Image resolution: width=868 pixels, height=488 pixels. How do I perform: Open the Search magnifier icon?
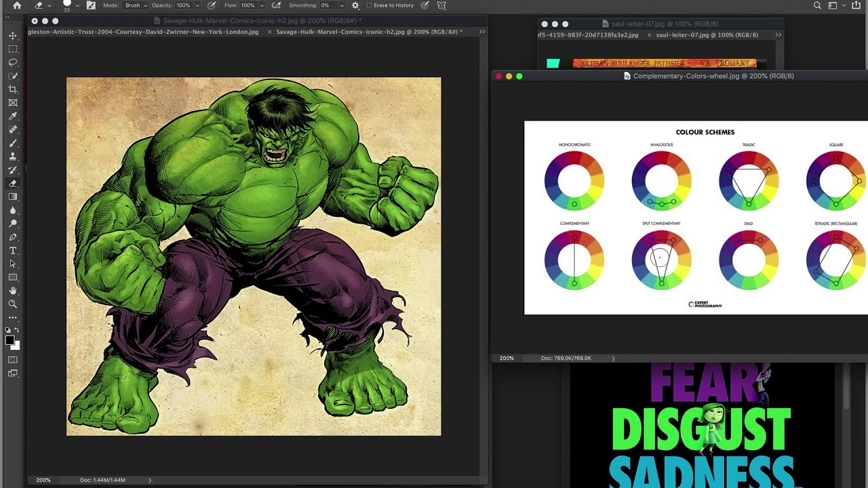click(817, 5)
